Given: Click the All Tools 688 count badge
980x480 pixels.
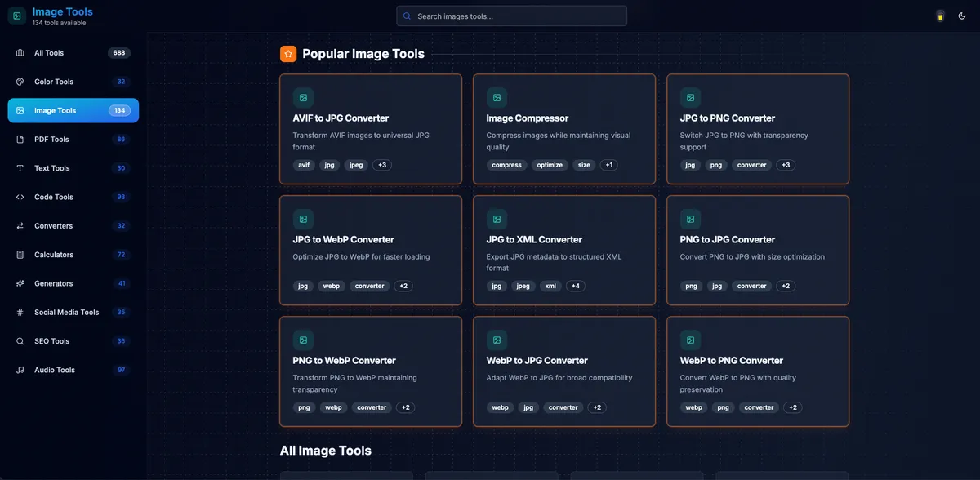Looking at the screenshot, I should [119, 53].
